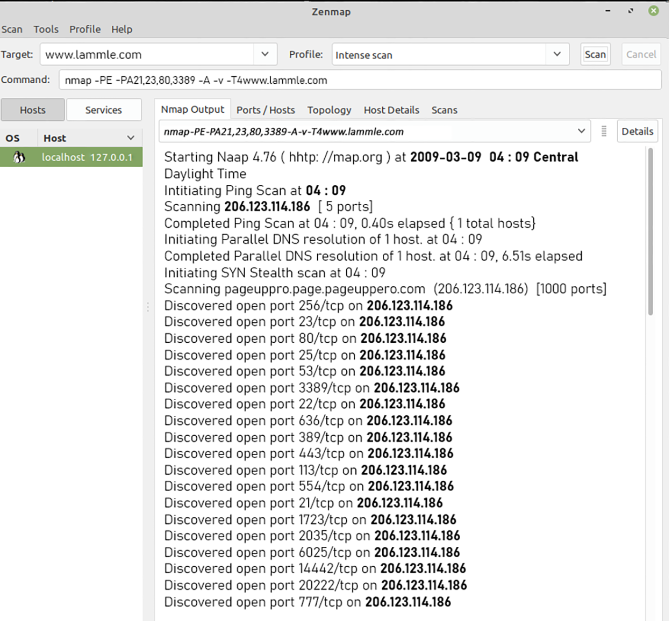This screenshot has width=672, height=621.
Task: Switch to the Nmap Output tab
Action: (192, 110)
